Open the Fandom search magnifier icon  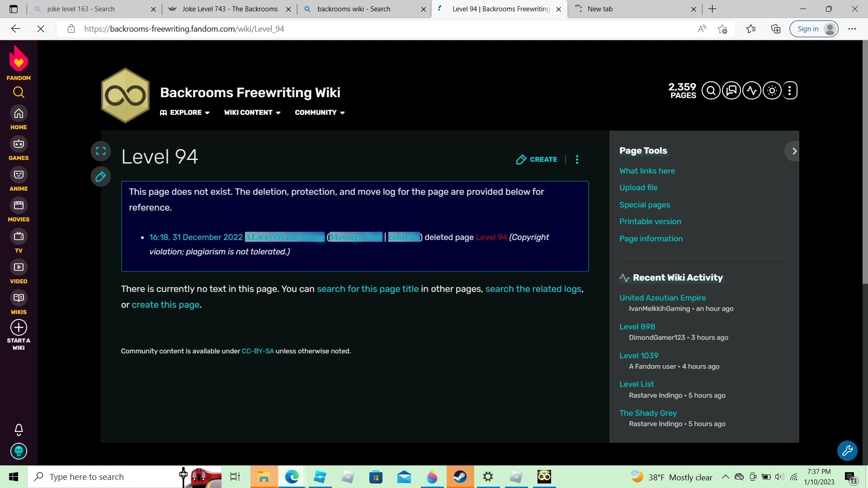point(19,93)
